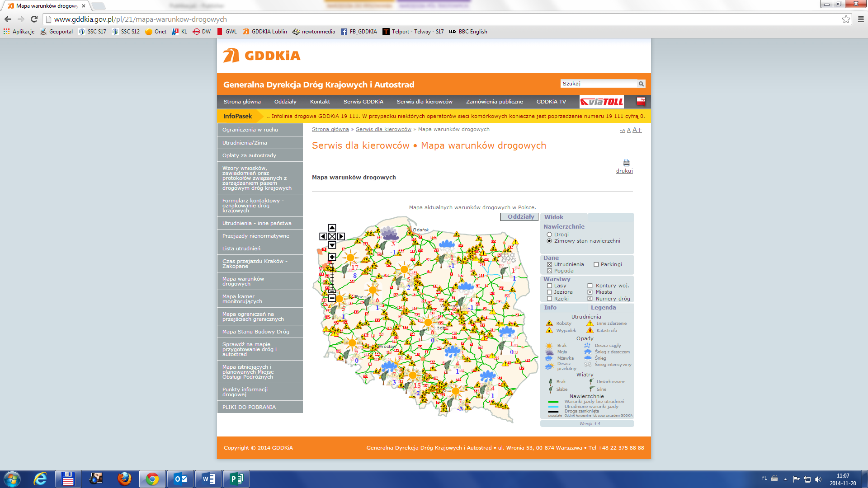Click the drukuj link
This screenshot has height=488, width=868.
pyautogui.click(x=624, y=171)
